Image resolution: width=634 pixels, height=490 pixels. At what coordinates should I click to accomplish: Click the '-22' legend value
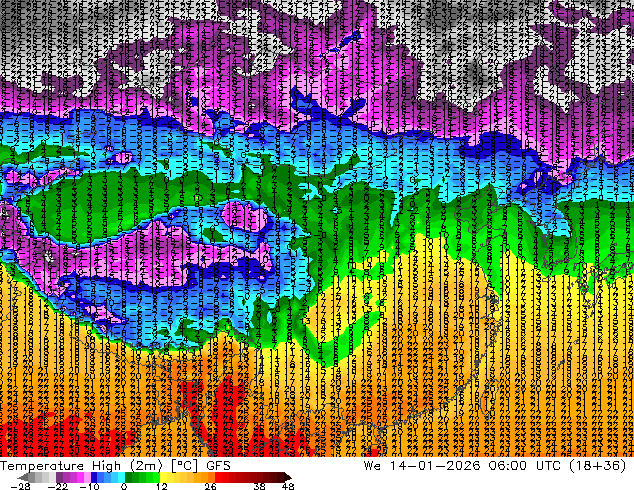58,486
